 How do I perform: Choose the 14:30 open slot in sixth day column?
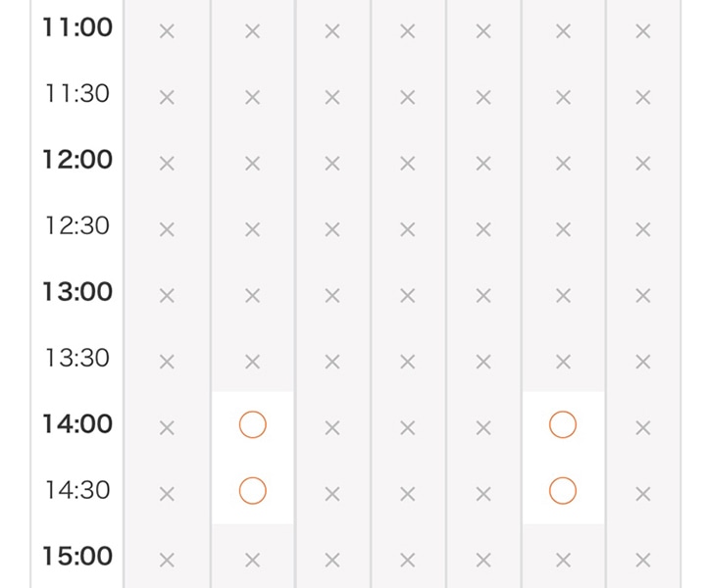click(563, 490)
